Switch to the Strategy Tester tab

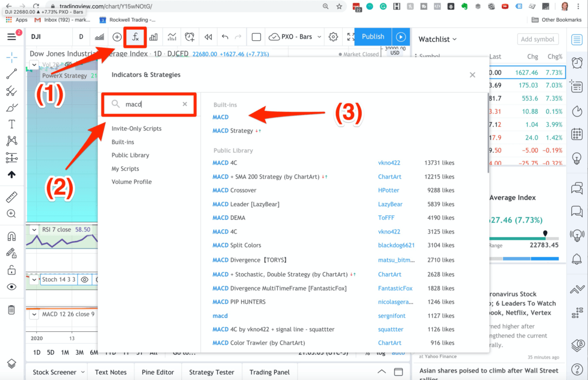[211, 372]
